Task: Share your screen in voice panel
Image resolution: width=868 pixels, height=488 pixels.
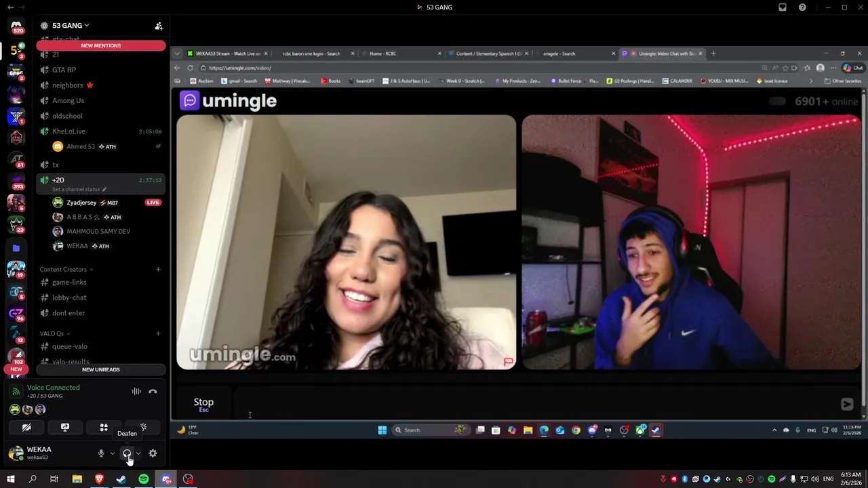Action: pos(65,428)
